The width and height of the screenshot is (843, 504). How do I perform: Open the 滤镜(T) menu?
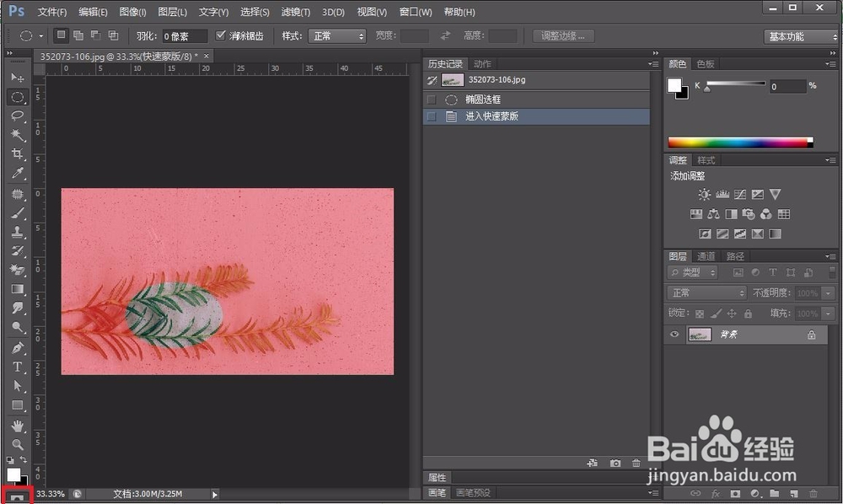295,12
